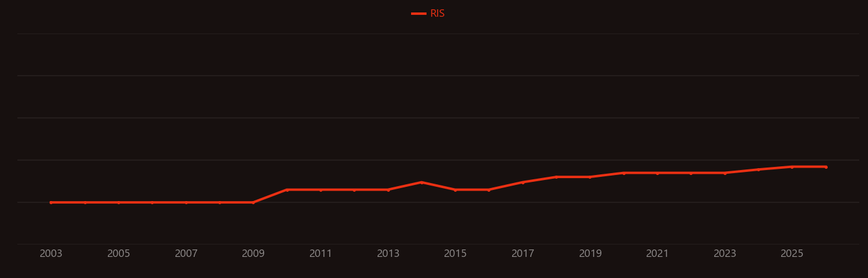Click the RIS peak point at 2014
The height and width of the screenshot is (278, 868).
point(422,182)
